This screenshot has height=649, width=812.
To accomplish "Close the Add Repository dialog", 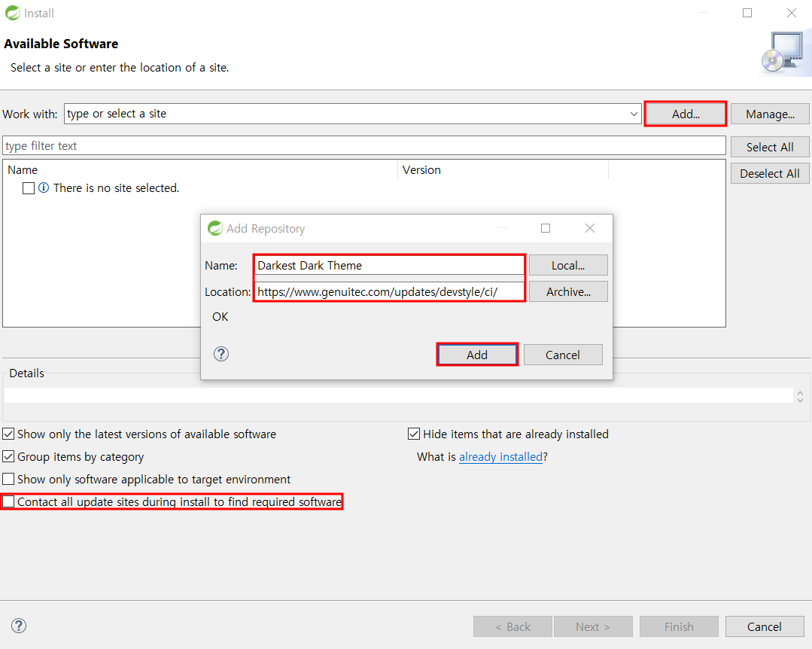I will [x=589, y=228].
